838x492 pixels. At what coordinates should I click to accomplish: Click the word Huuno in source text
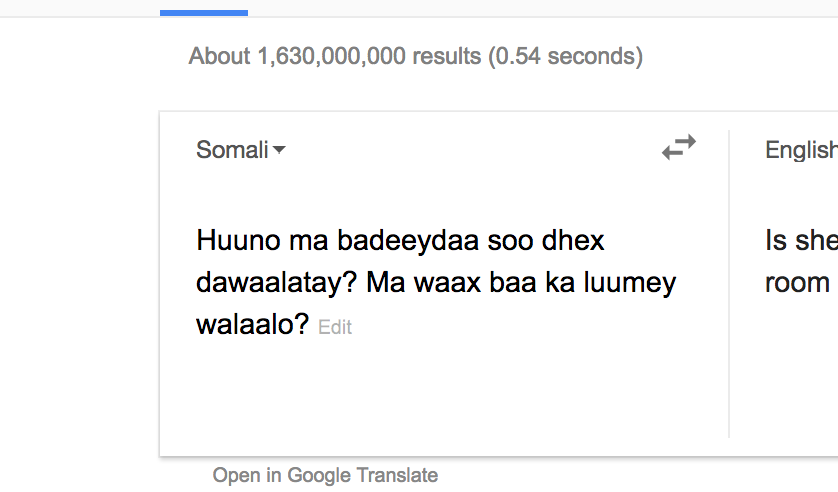point(238,240)
